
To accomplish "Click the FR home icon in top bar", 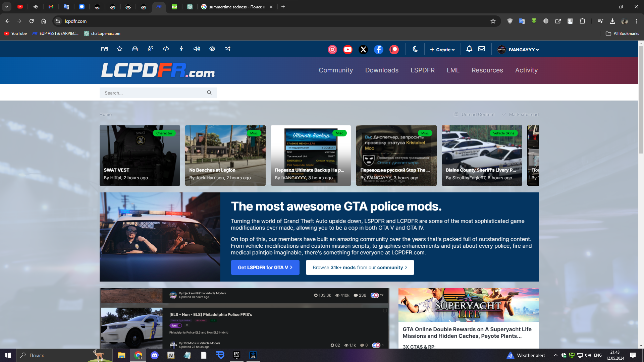I will [104, 49].
